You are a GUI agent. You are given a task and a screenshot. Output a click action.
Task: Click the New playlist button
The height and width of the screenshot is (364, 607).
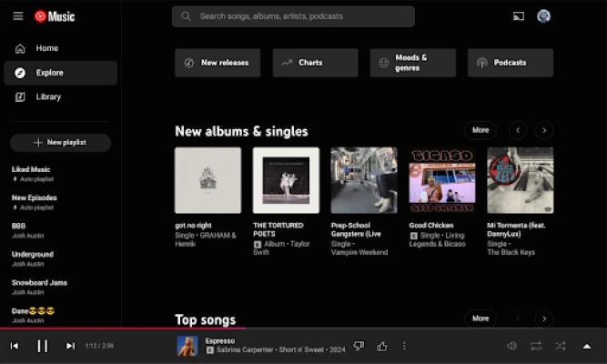[x=60, y=143]
